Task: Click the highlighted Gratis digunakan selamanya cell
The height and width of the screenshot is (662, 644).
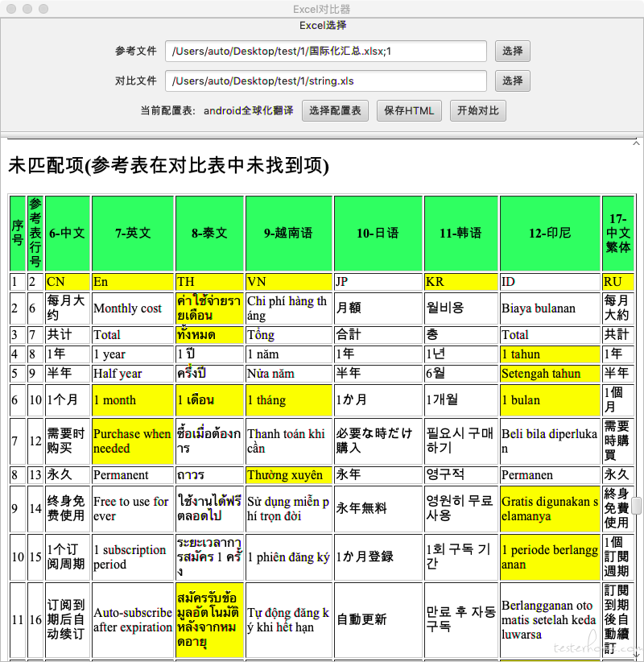Action: coord(550,509)
